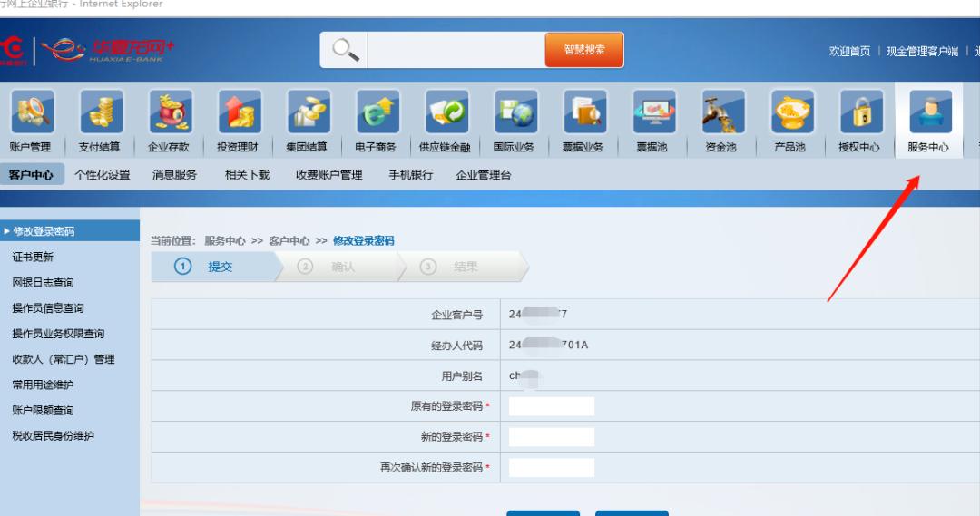The width and height of the screenshot is (980, 516).
Task: Open the 服务中心 person icon
Action: [931, 112]
